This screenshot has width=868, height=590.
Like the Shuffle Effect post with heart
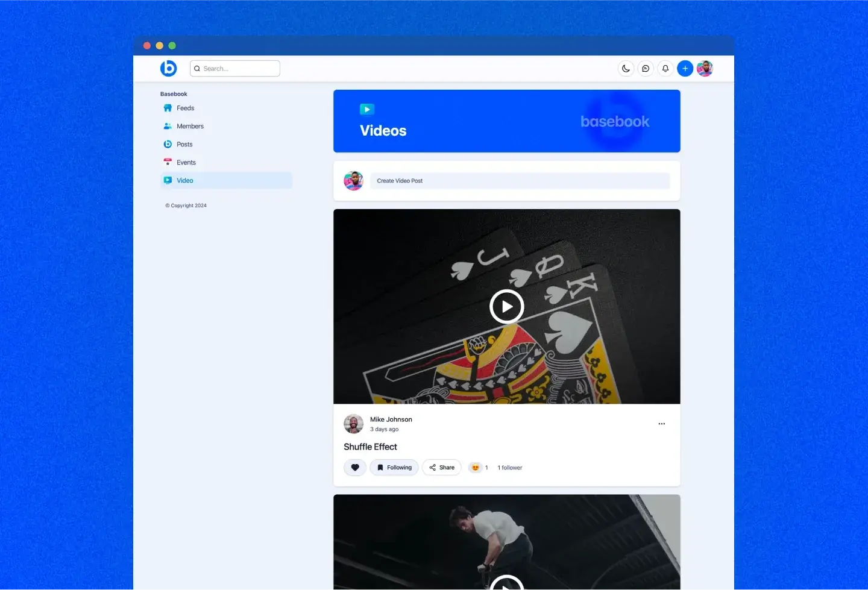coord(355,468)
